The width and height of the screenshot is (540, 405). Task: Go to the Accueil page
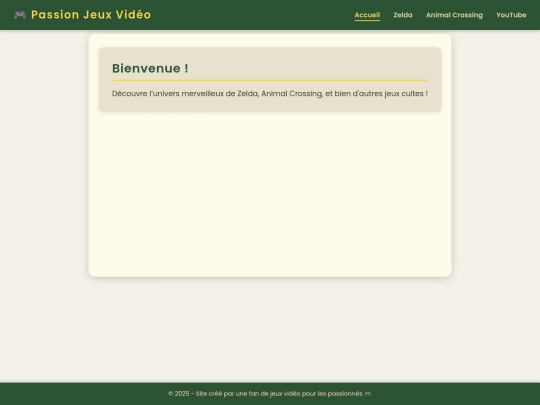[367, 15]
